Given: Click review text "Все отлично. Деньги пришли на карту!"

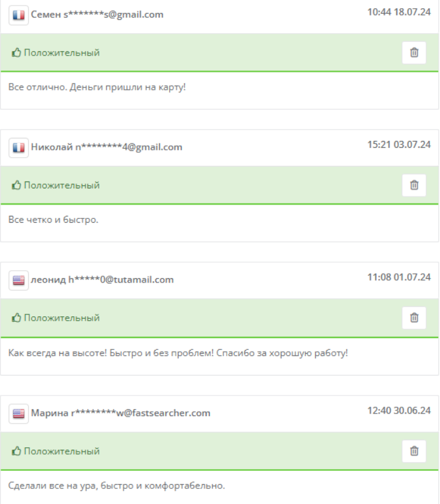Looking at the screenshot, I should (x=97, y=87).
